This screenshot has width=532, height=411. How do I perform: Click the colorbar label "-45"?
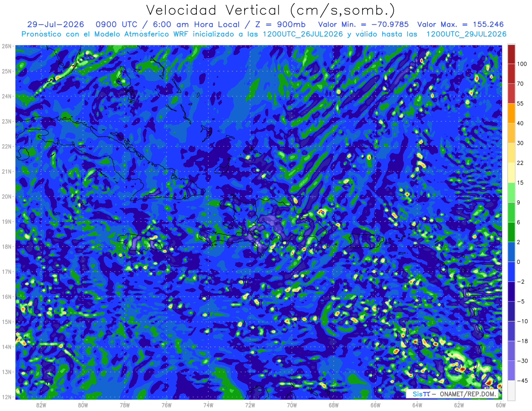point(522,380)
